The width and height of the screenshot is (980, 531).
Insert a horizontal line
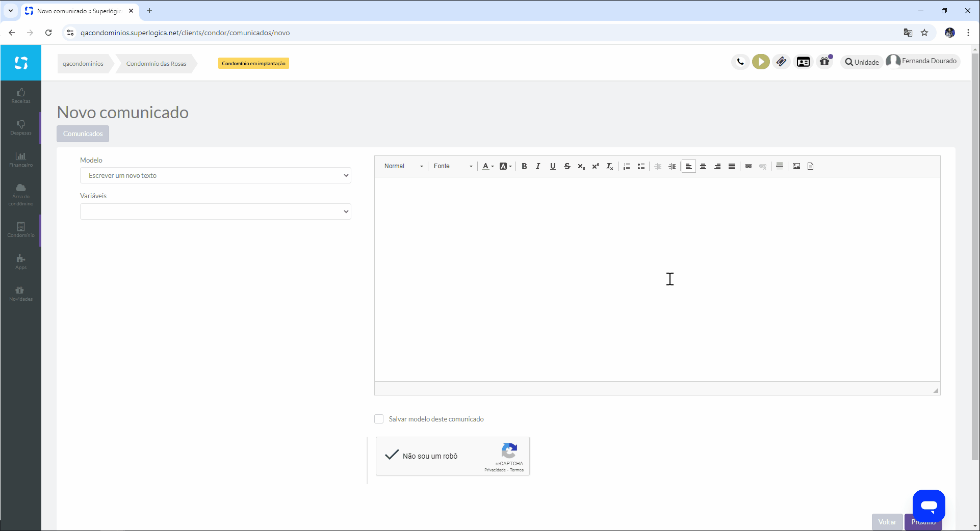780,166
